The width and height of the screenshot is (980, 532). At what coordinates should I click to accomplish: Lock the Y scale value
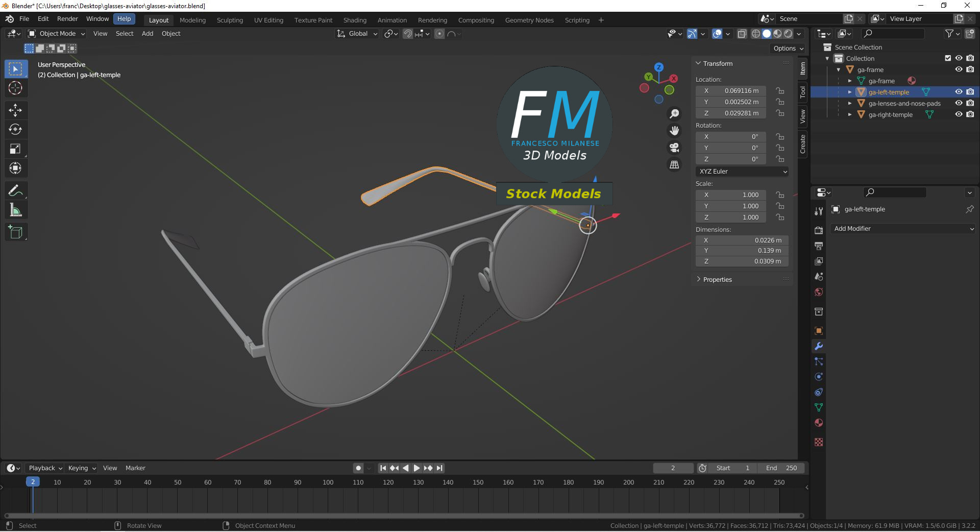click(780, 206)
